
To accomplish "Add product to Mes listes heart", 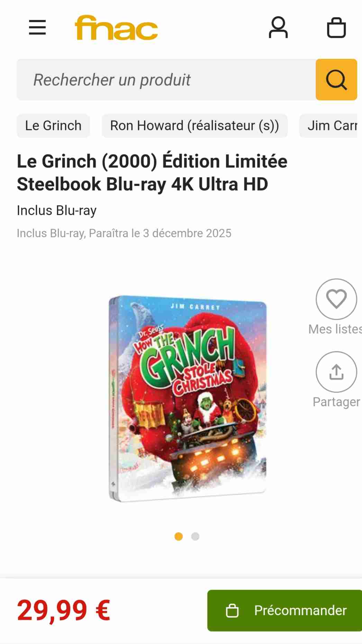I will [336, 299].
